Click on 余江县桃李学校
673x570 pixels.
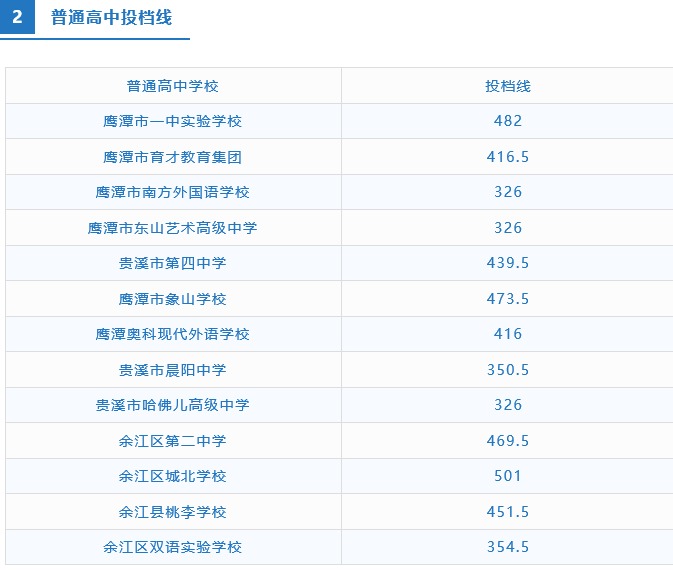pos(173,512)
